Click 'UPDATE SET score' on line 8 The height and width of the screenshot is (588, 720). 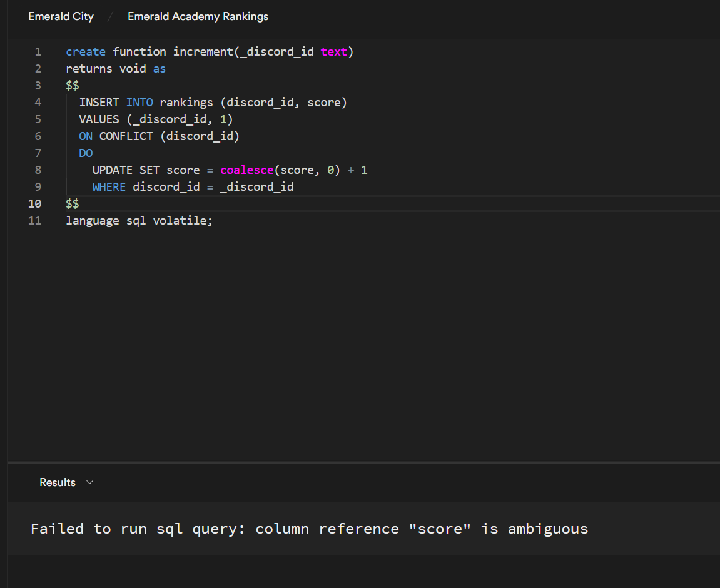click(146, 170)
